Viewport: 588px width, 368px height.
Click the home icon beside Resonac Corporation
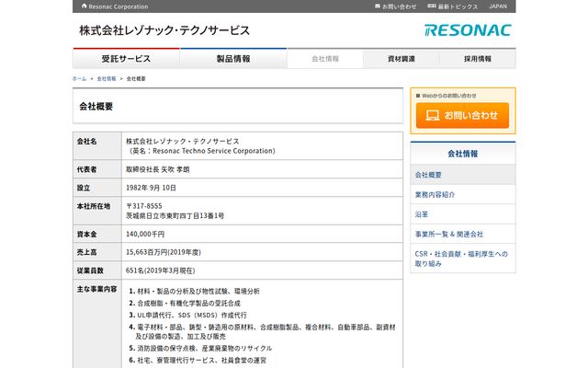click(84, 6)
